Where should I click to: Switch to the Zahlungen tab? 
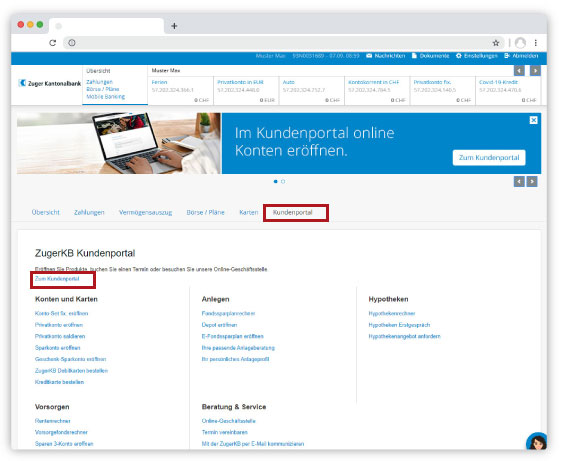tap(89, 212)
